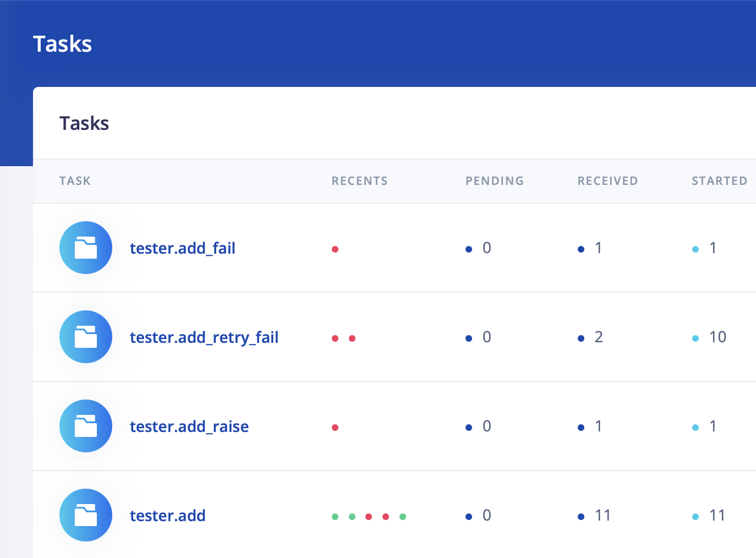Open the tester.add_retry_fail task link
Viewport: 756px width, 558px height.
pos(204,337)
